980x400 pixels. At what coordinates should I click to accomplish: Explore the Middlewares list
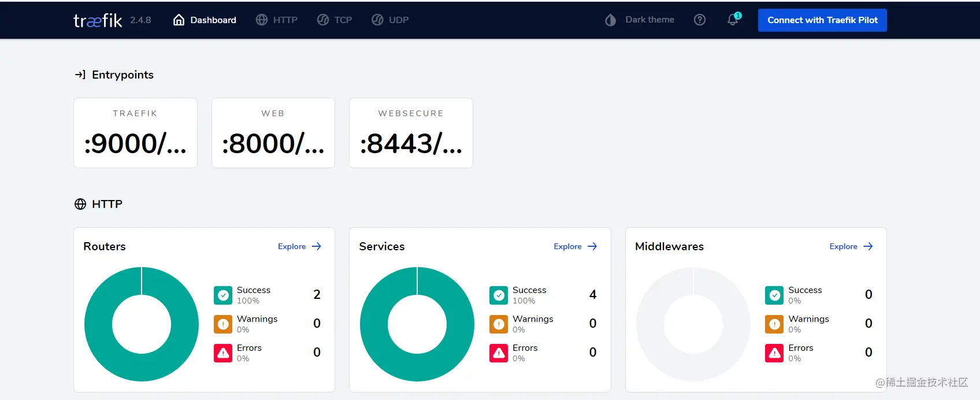[x=851, y=246]
